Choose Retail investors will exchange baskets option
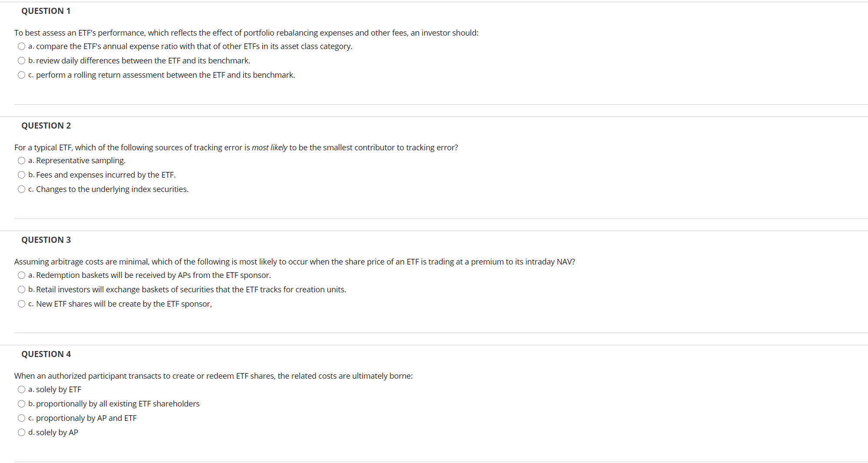 pyautogui.click(x=21, y=289)
